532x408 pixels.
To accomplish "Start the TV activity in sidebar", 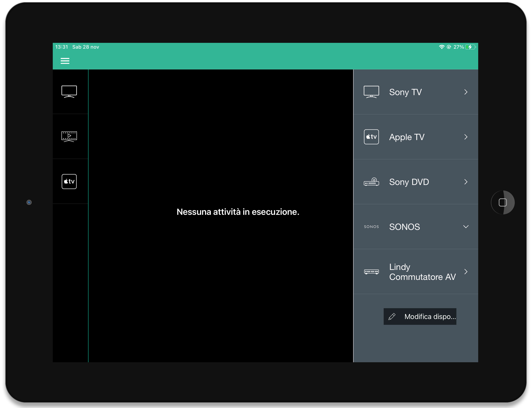I will [69, 91].
